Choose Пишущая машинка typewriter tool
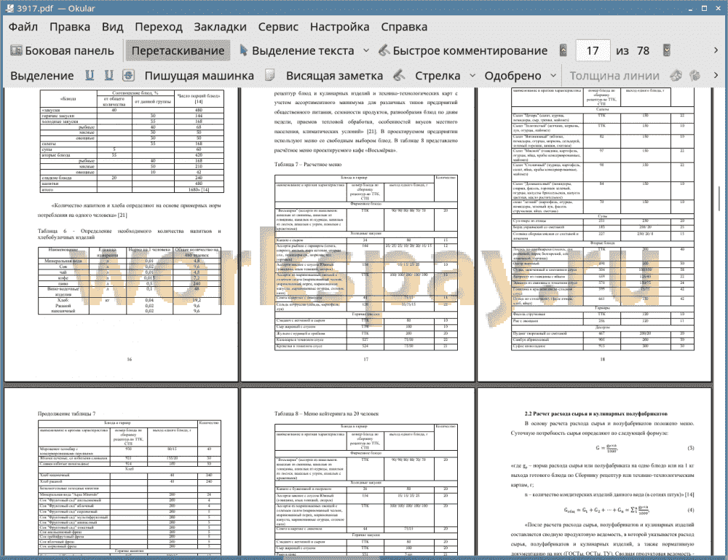This screenshot has width=728, height=560. (x=199, y=76)
